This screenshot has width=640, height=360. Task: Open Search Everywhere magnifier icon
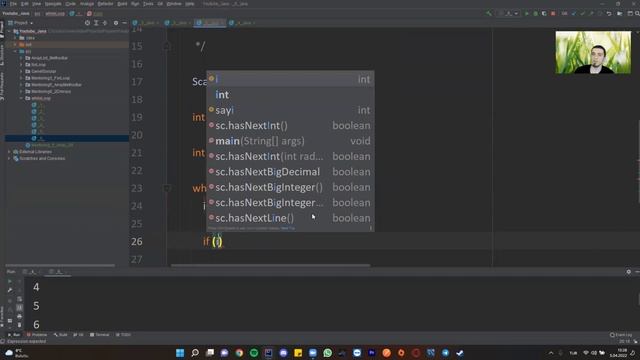pyautogui.click(x=637, y=13)
